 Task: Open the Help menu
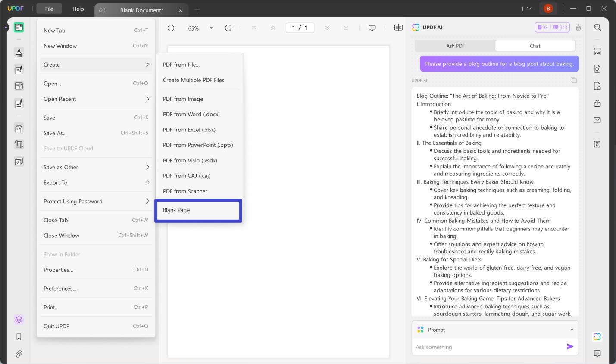pos(78,9)
